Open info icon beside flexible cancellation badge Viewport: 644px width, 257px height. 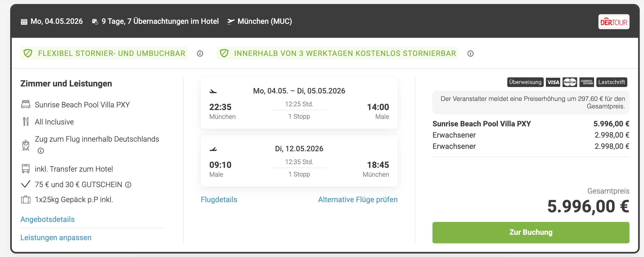200,54
